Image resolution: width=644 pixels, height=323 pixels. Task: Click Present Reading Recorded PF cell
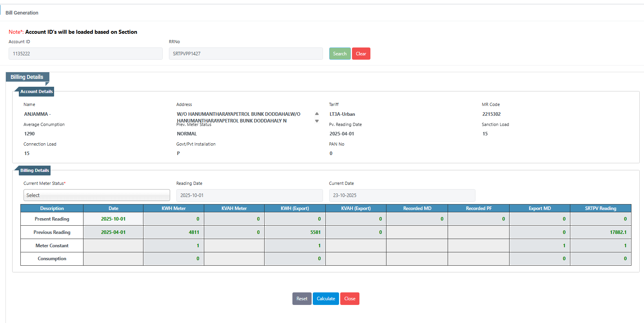pos(478,219)
